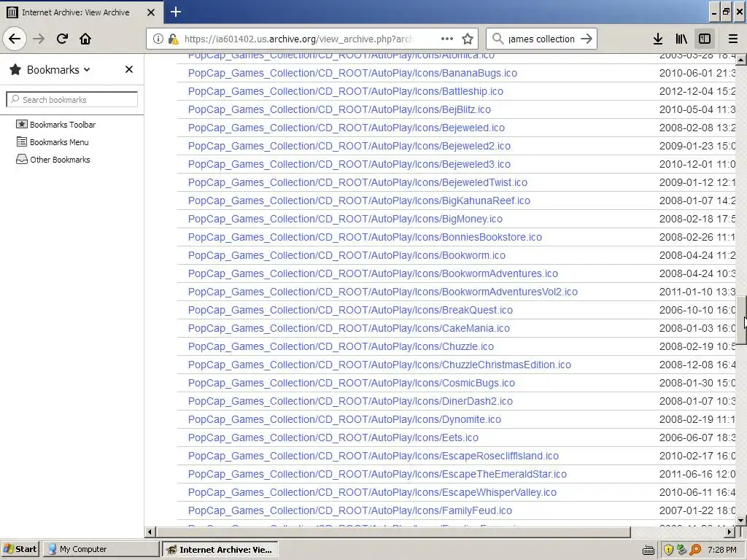Viewport: 747px width, 560px height.
Task: Click vertical scrollbar up arrow
Action: pos(741,60)
